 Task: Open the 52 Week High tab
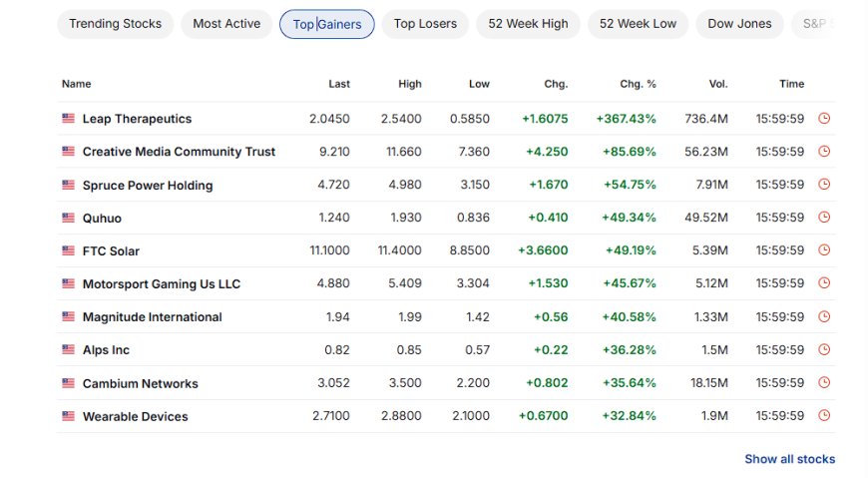528,24
